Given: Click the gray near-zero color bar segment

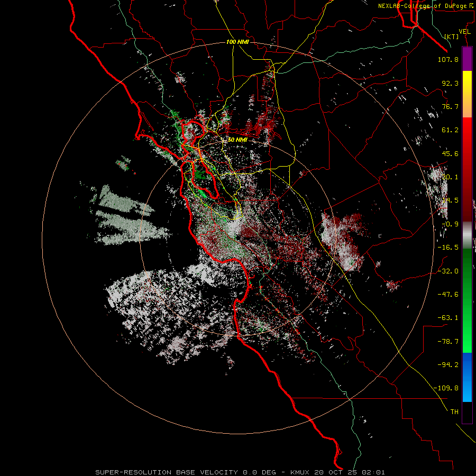Looking at the screenshot, I should pos(467,235).
